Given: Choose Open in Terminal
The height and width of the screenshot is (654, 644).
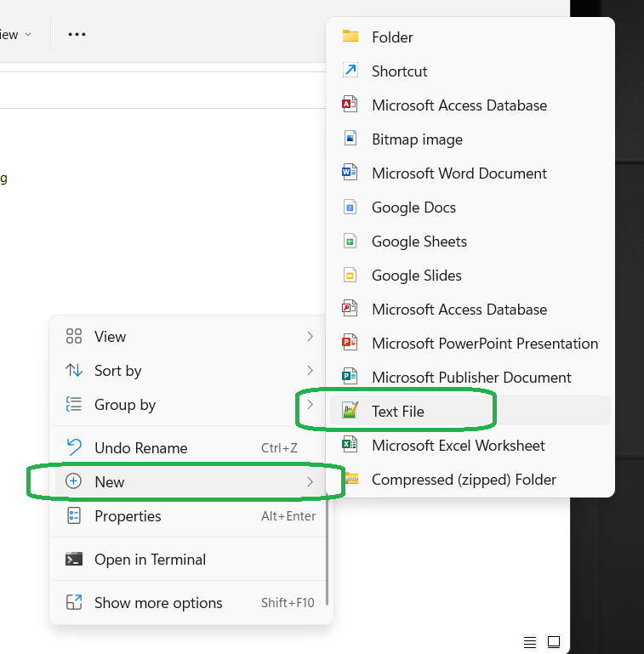Looking at the screenshot, I should [191, 560].
